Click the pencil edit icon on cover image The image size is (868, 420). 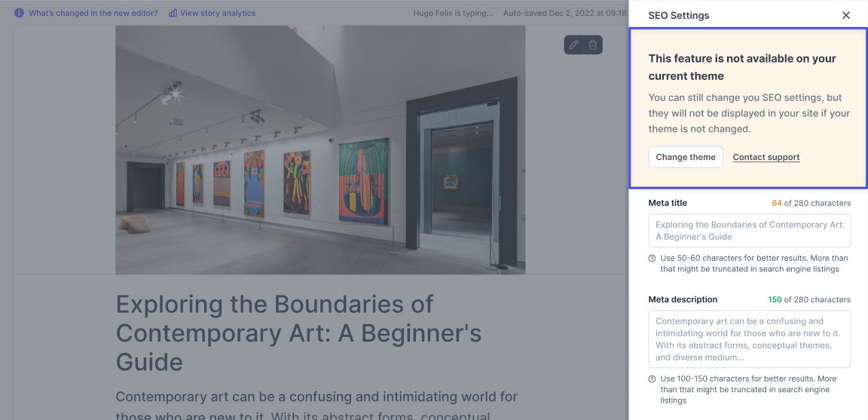tap(573, 45)
